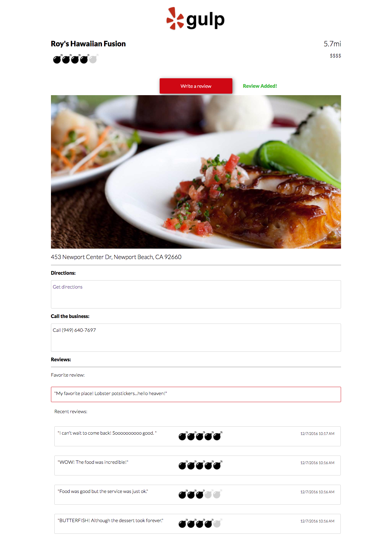Click the $$$$ price indicator
Screen dimensions: 392x543
(336, 56)
